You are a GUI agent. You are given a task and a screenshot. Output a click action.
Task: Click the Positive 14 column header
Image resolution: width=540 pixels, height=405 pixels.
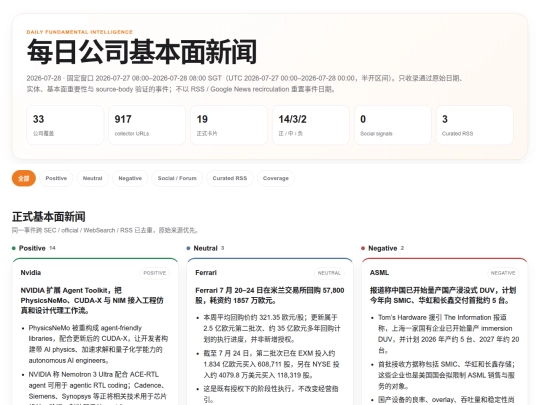34,248
